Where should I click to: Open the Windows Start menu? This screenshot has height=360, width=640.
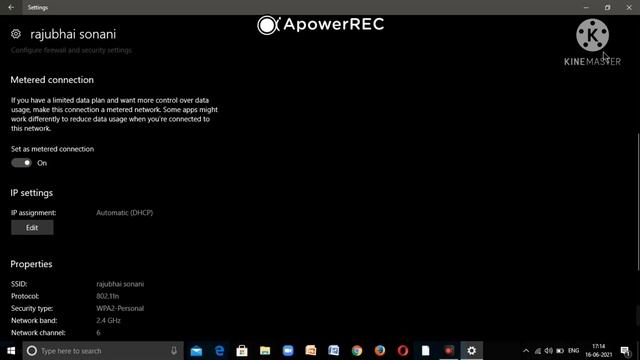(11, 351)
